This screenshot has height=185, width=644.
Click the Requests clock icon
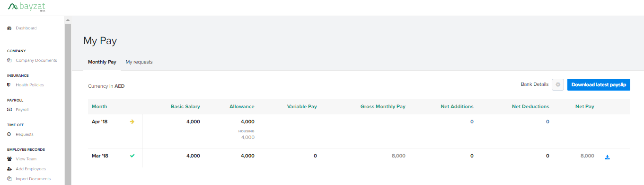coord(9,134)
